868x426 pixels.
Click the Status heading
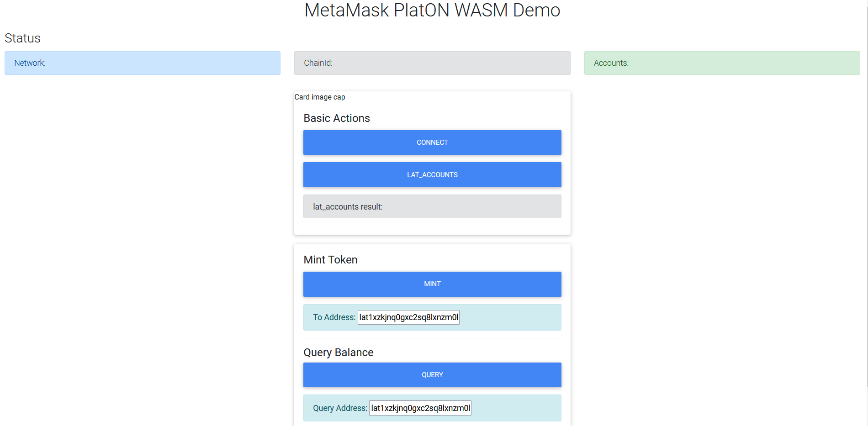(22, 38)
